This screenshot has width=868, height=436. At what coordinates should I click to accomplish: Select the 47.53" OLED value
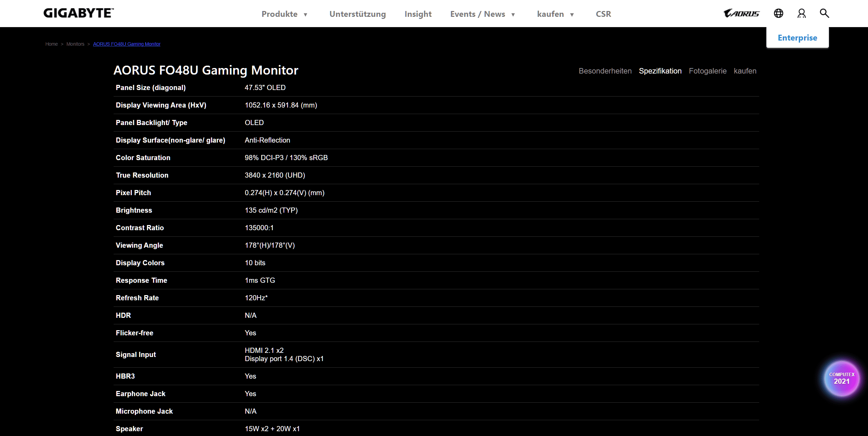265,88
